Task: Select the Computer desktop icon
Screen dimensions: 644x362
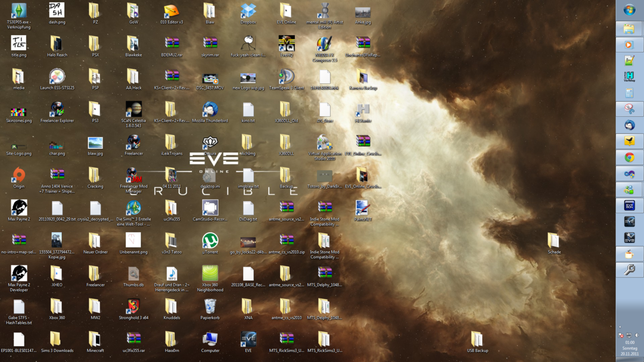Action: 210,339
